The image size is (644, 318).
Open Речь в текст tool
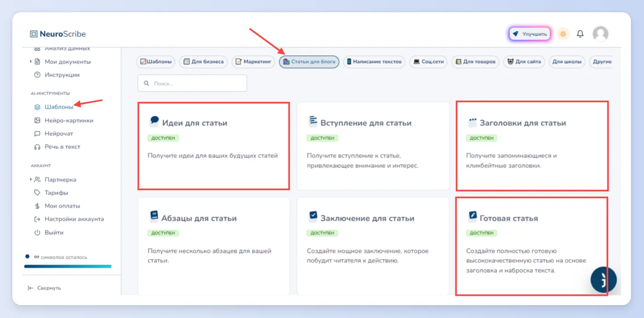click(62, 147)
